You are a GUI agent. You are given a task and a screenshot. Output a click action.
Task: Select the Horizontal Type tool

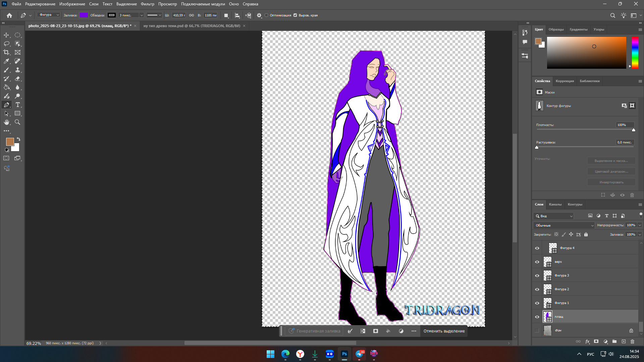pos(17,105)
